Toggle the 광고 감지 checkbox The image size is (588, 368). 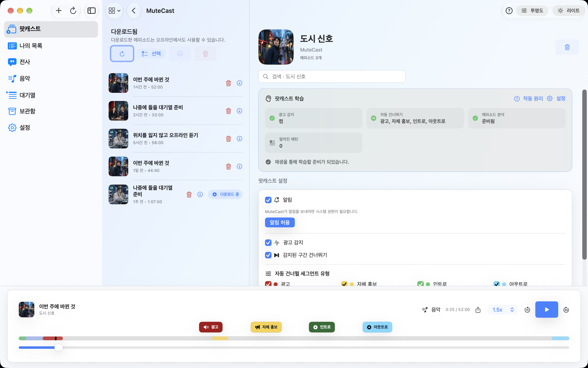[x=268, y=243]
